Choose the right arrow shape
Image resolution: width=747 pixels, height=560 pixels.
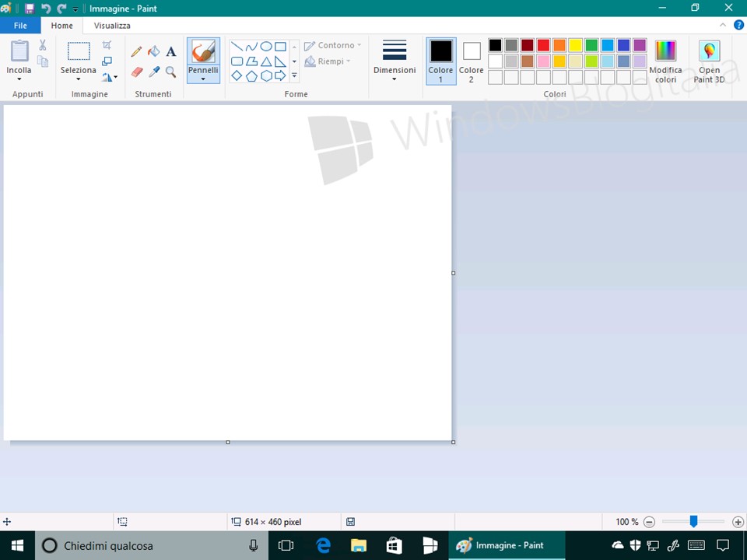point(281,75)
